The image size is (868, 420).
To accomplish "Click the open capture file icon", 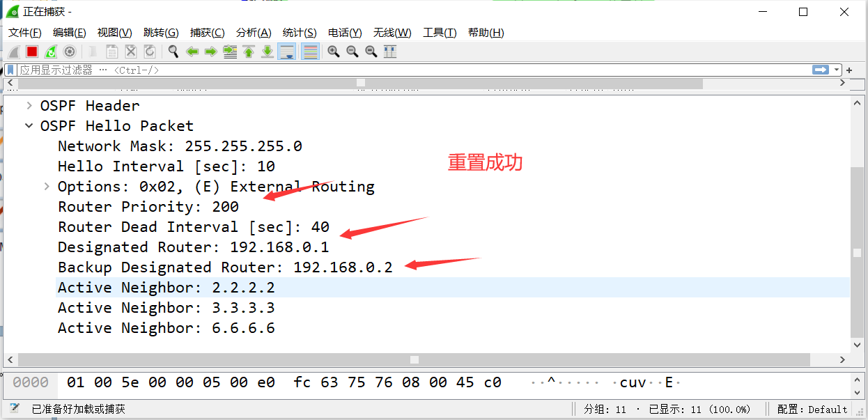I will click(x=93, y=52).
